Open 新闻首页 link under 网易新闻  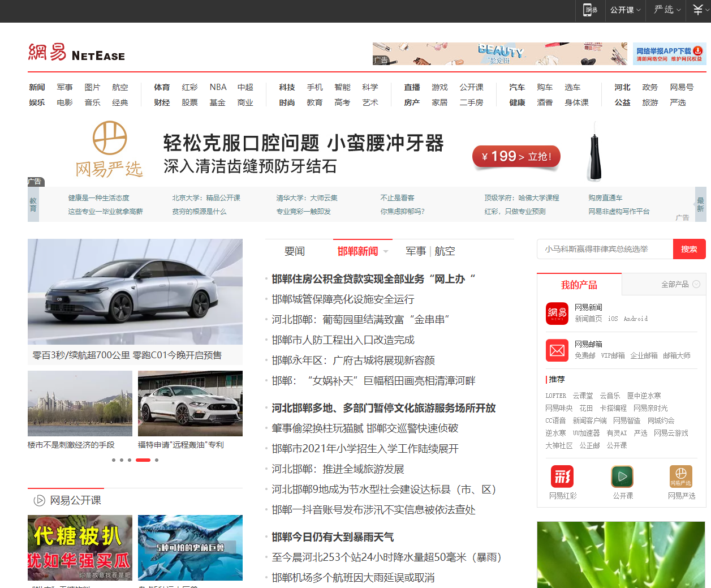[x=588, y=319]
